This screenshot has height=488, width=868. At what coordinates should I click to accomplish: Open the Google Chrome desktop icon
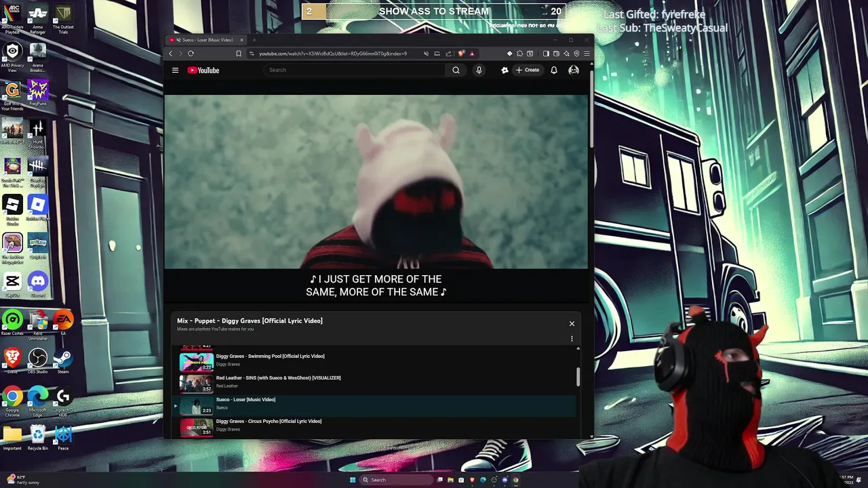[x=13, y=399]
